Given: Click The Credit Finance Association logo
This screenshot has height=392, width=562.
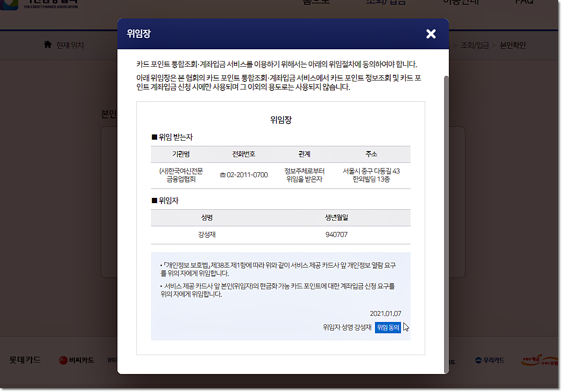Looking at the screenshot, I should click(x=39, y=4).
